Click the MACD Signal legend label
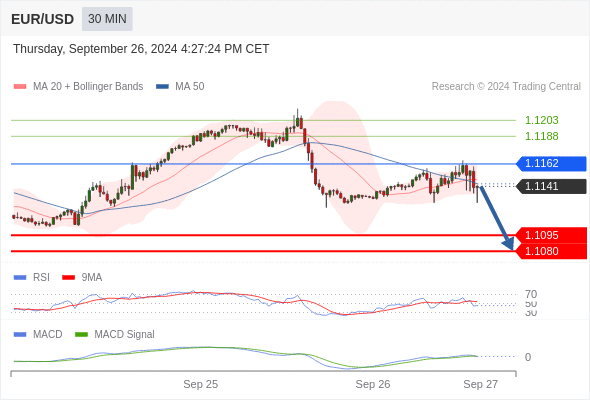The height and width of the screenshot is (400, 590). 125,335
